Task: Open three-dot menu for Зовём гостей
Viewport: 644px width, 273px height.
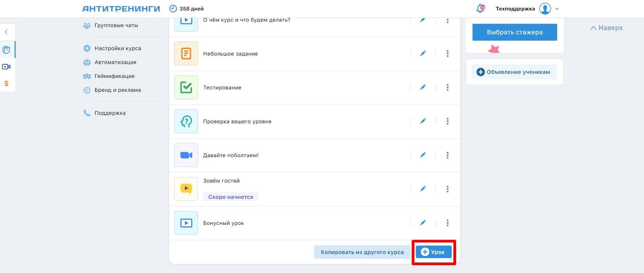Action: click(x=448, y=189)
